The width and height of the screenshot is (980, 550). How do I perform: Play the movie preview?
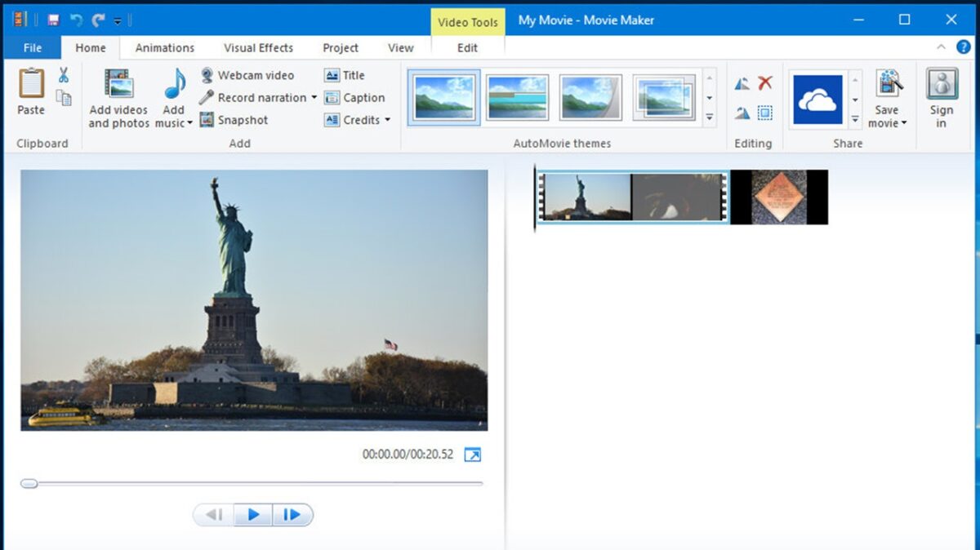(253, 515)
